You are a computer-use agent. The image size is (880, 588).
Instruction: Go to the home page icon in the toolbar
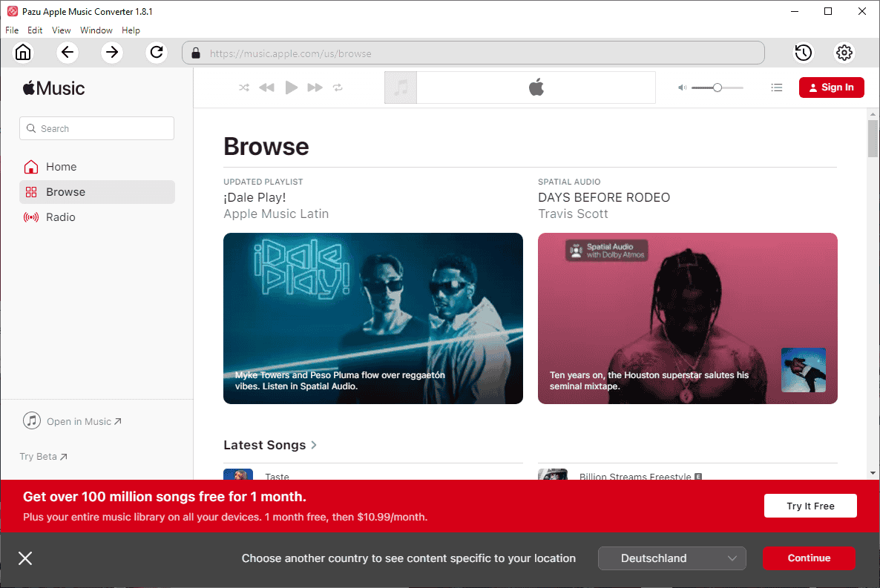click(x=23, y=53)
